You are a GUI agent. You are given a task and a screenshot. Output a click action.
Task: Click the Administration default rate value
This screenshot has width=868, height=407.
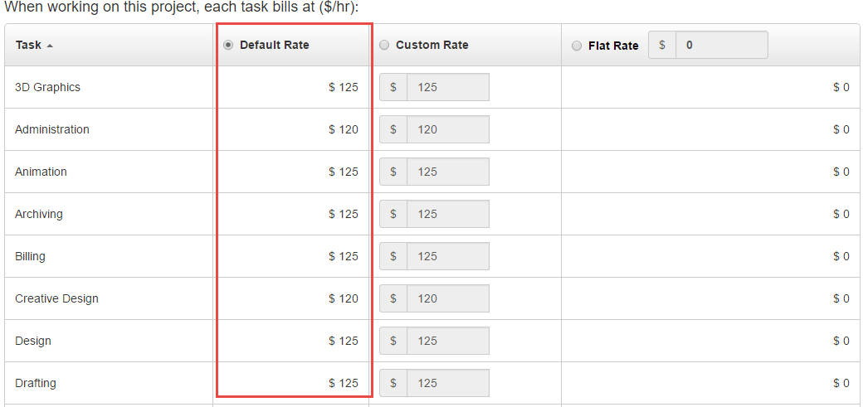[344, 129]
